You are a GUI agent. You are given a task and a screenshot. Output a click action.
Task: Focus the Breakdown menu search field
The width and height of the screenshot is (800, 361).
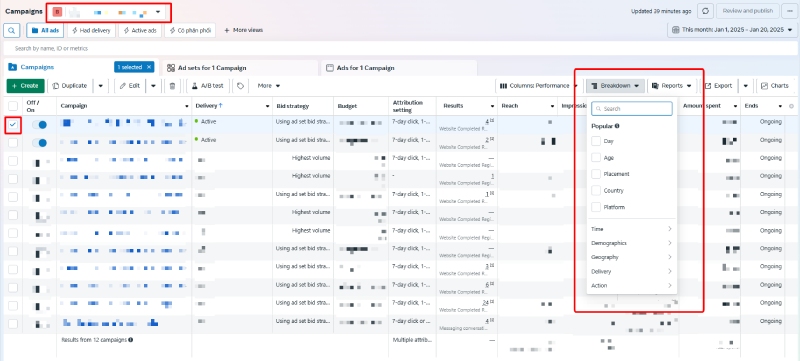click(632, 109)
